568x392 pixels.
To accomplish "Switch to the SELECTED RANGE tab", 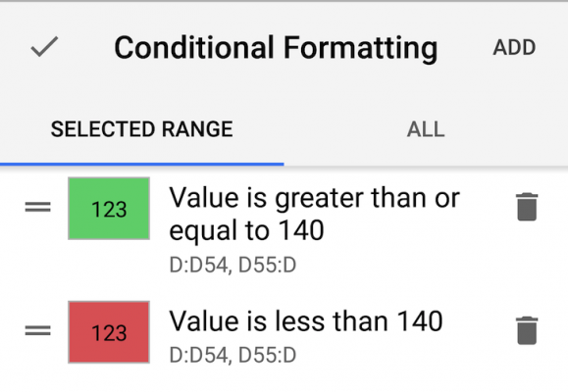I will tap(141, 129).
